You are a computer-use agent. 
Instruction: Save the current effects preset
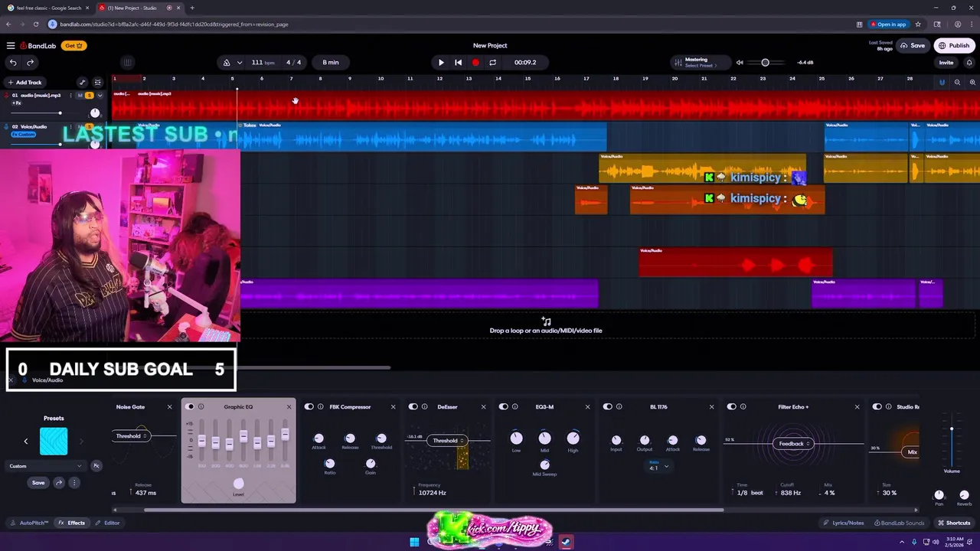click(38, 483)
